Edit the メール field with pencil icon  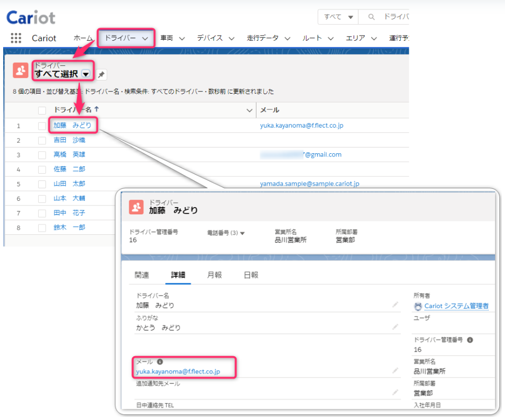point(395,371)
